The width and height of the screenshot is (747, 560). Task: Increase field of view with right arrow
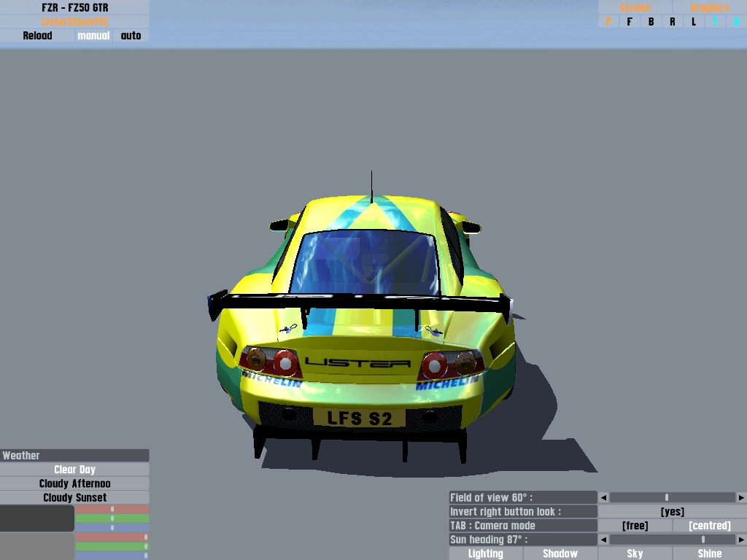[741, 497]
